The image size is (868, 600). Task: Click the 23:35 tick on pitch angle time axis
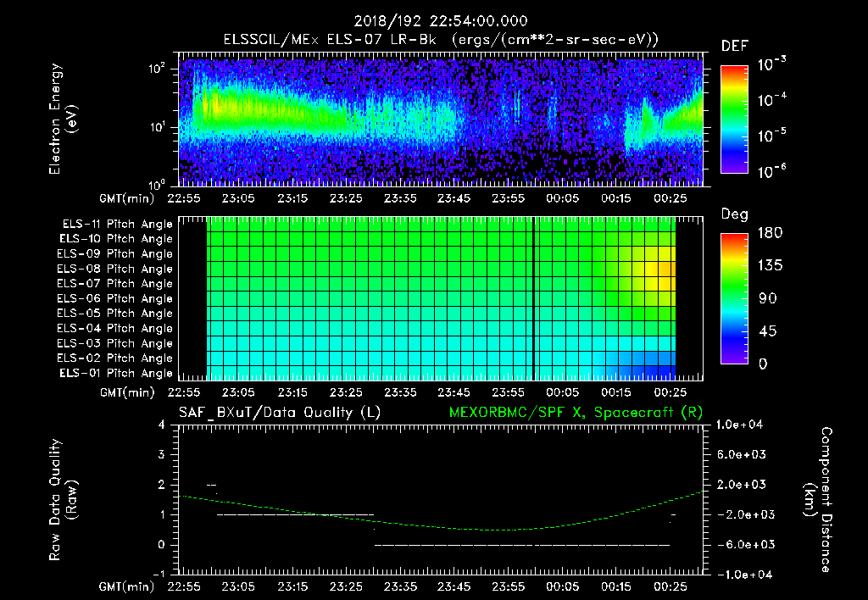[x=400, y=393]
